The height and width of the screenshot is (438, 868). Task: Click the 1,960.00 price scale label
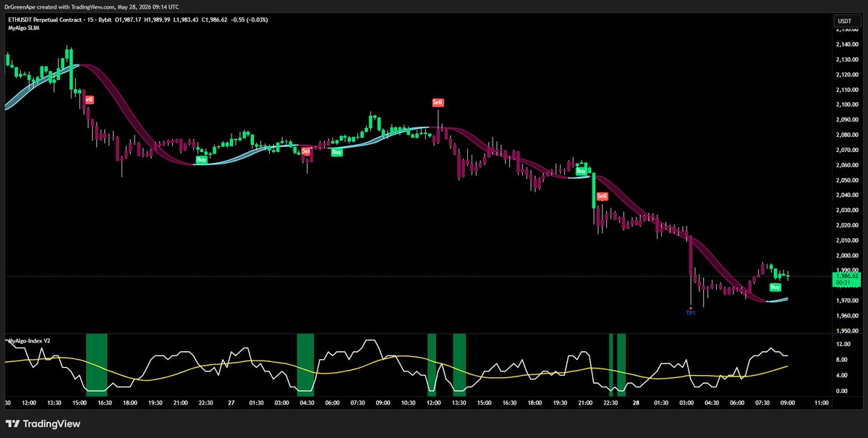pos(846,315)
